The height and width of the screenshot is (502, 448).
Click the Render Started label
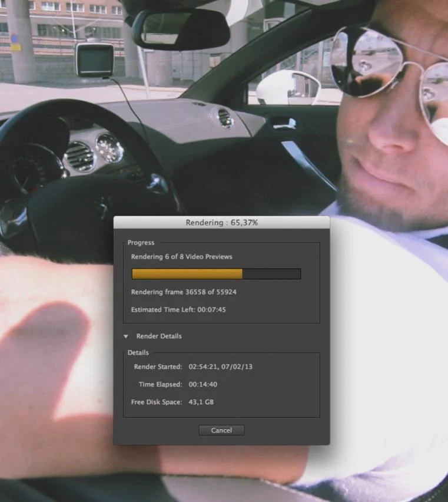[x=158, y=366]
